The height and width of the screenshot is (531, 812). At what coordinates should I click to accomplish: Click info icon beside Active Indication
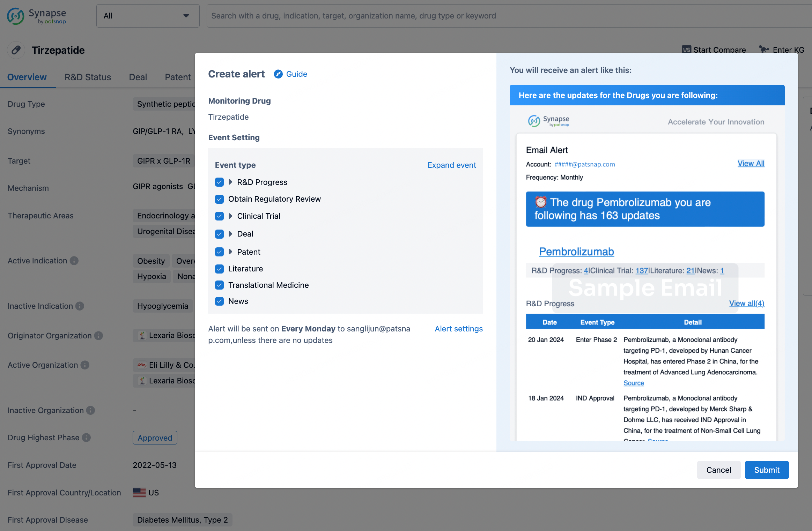tap(74, 261)
